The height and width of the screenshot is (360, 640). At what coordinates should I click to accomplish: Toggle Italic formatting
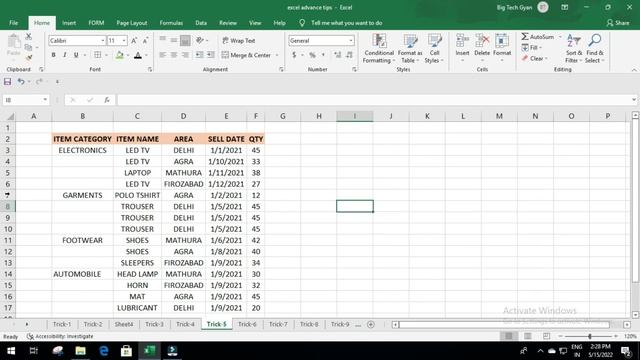64,55
